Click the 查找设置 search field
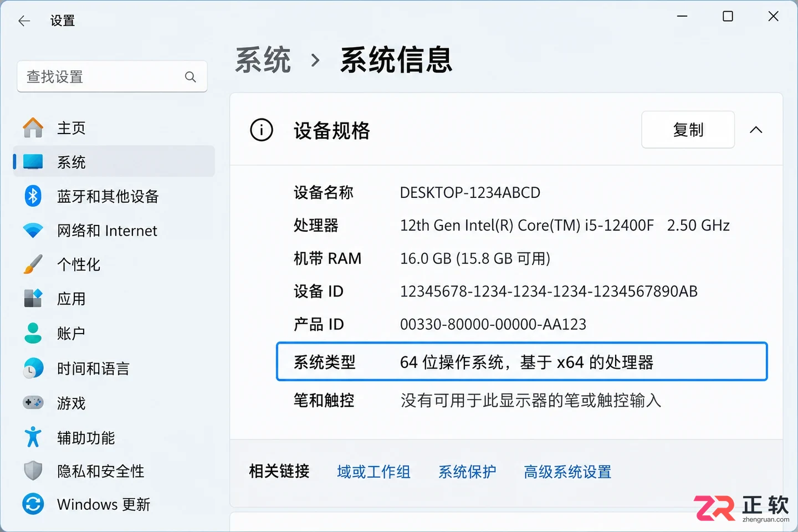798x532 pixels. 112,76
